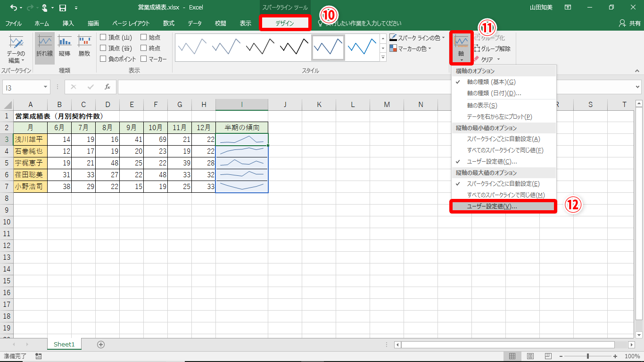644x362 pixels.
Task: Open the ファイル tab
Action: click(13, 24)
